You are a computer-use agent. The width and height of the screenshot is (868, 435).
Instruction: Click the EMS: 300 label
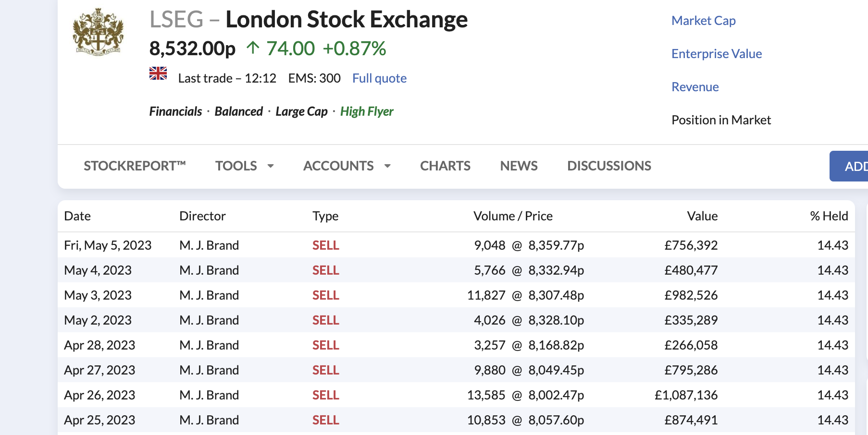[314, 78]
